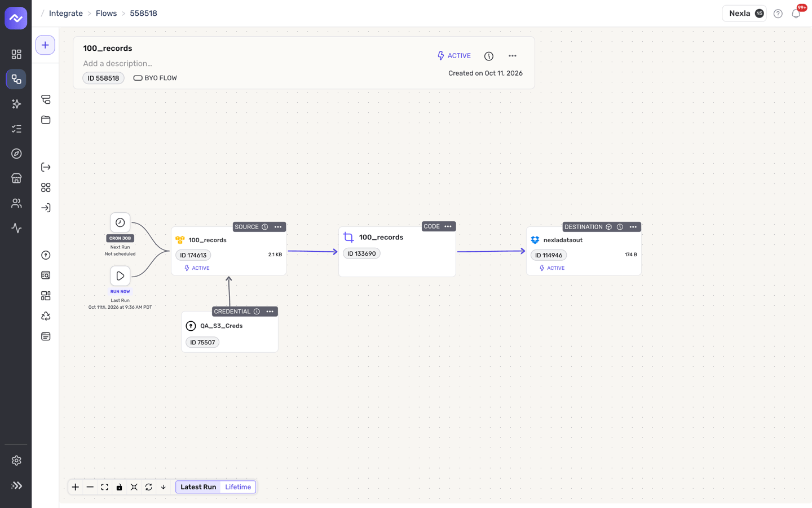Viewport: 812px width, 508px height.
Task: Open the users team sidebar icon
Action: click(16, 203)
